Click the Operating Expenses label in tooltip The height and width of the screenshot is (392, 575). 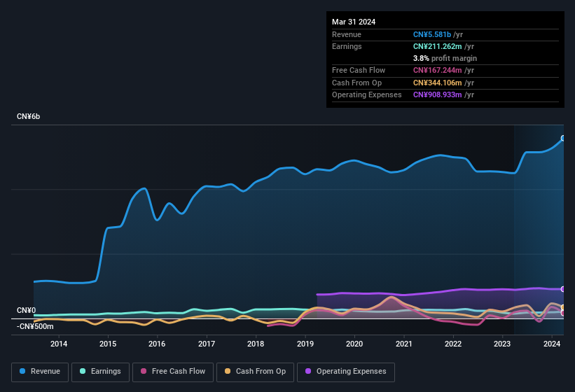(367, 94)
